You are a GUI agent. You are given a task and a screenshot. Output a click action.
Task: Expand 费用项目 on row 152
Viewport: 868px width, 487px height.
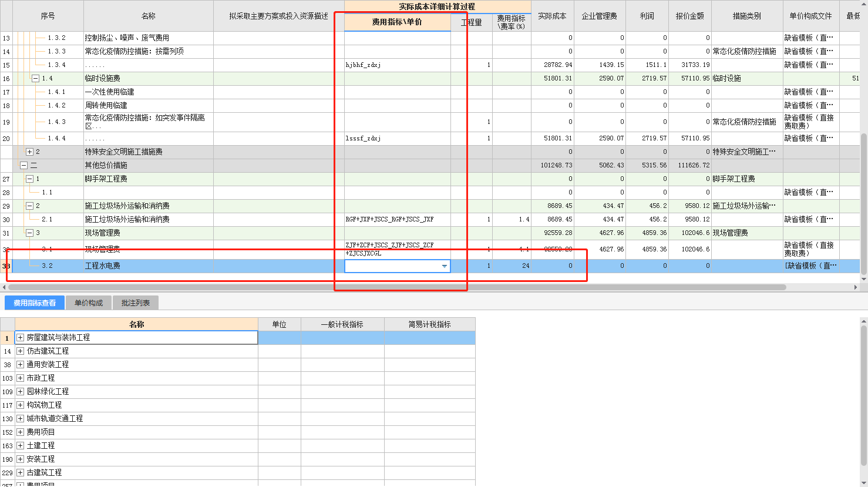point(20,432)
